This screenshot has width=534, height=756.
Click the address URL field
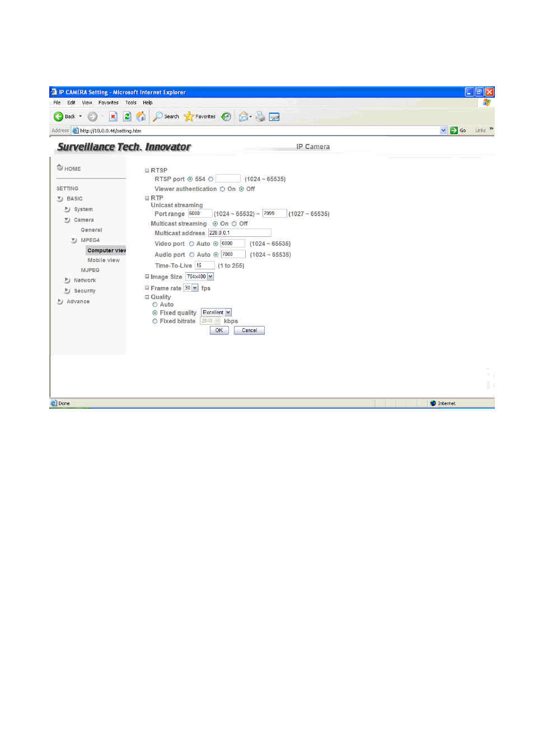point(259,130)
